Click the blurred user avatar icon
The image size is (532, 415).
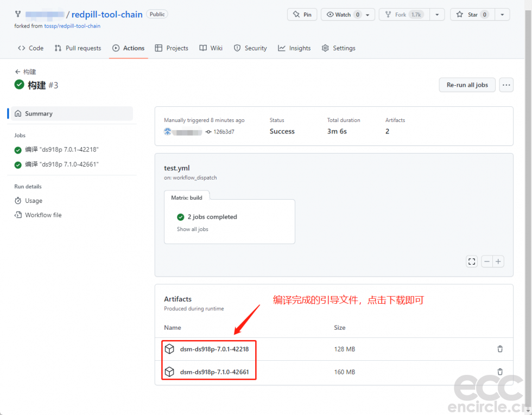(168, 131)
